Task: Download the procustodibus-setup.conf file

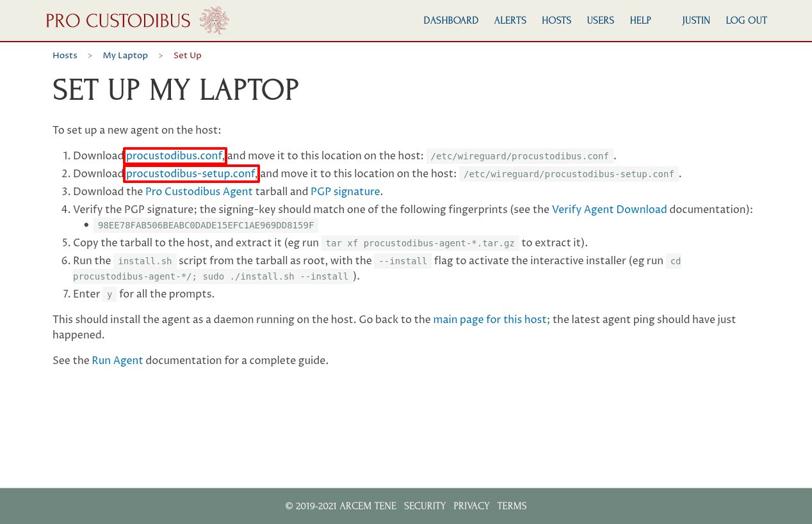Action: click(x=191, y=173)
